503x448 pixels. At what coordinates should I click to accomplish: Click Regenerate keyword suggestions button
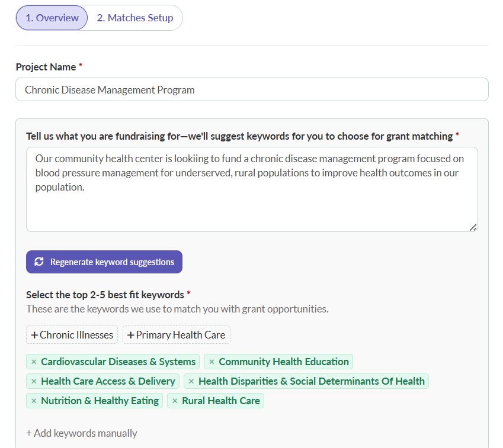[x=104, y=262]
